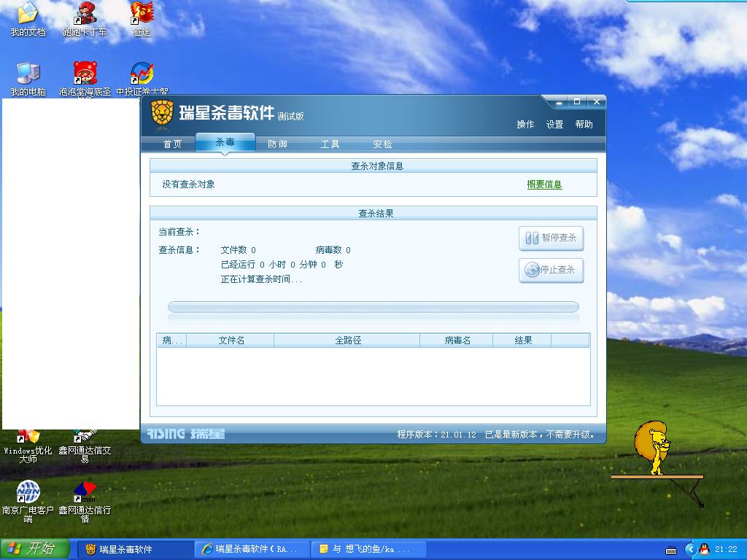Click the Rising lion shield logo
747x560 pixels.
tap(161, 114)
